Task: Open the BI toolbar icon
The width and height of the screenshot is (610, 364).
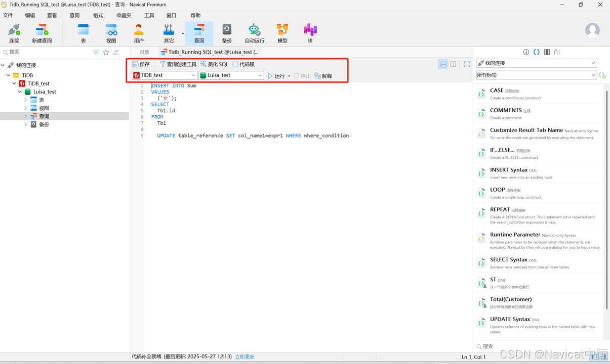Action: [x=310, y=33]
